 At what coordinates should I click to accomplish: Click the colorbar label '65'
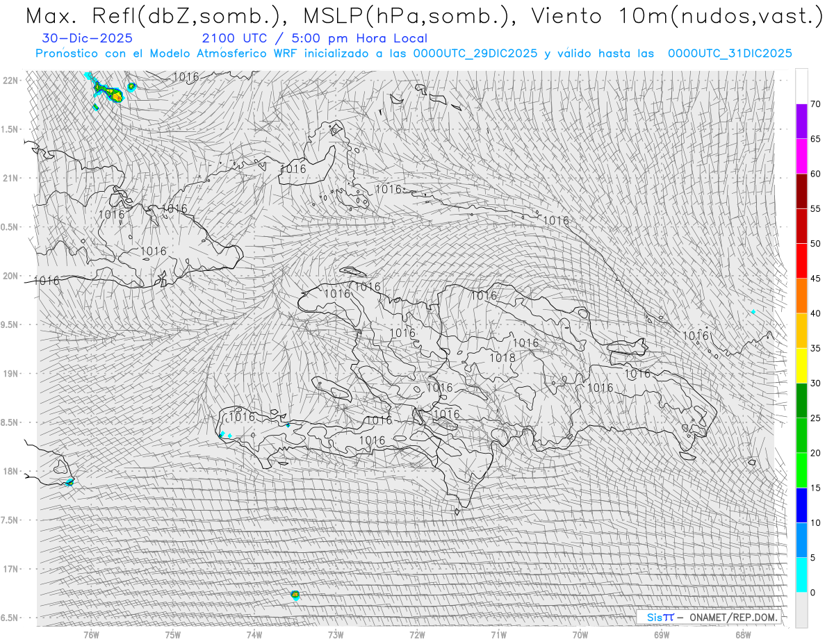[815, 139]
